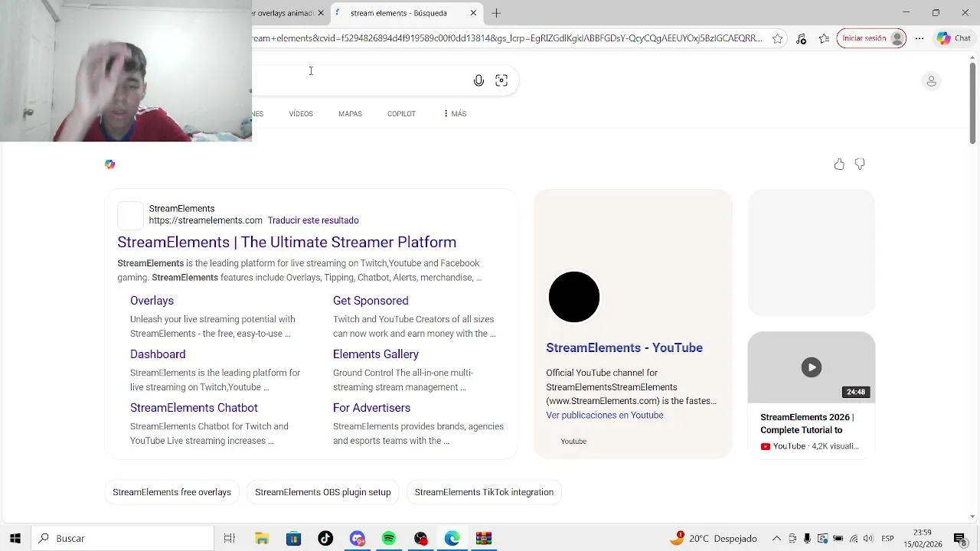
Task: Select the StreamElements free overlays suggestion
Action: click(x=171, y=492)
